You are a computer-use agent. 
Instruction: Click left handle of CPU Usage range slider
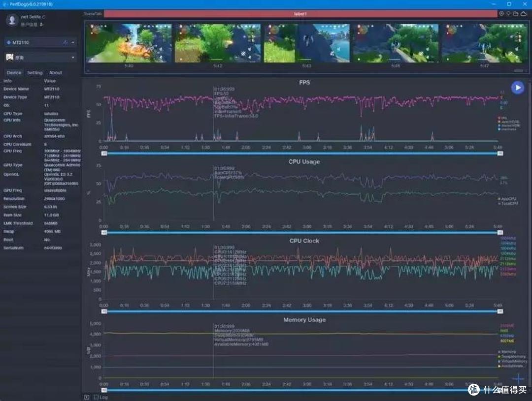tap(104, 233)
